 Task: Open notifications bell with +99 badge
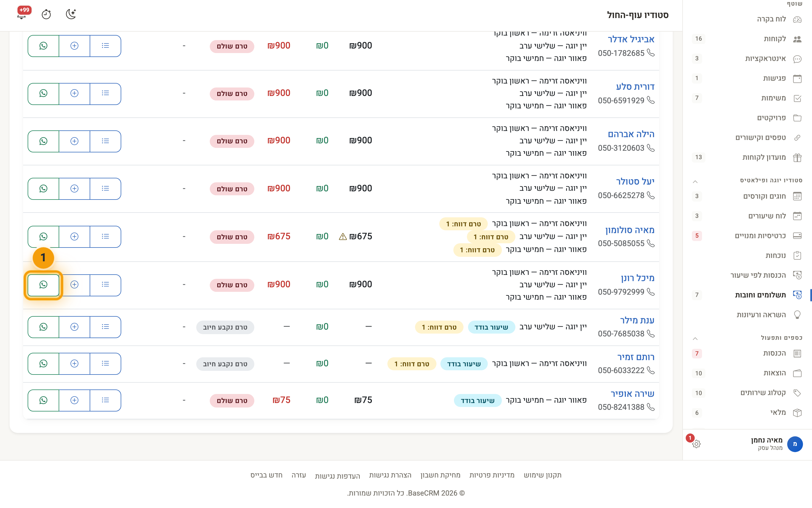point(22,14)
